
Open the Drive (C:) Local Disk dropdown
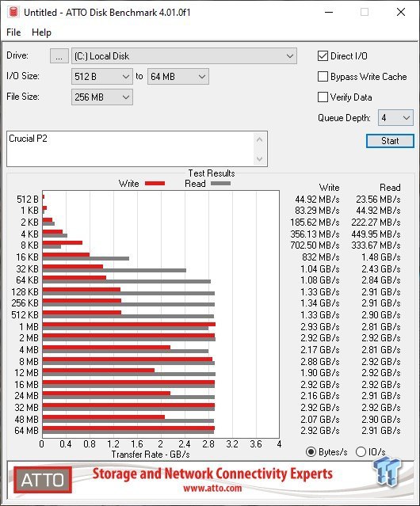coord(184,56)
